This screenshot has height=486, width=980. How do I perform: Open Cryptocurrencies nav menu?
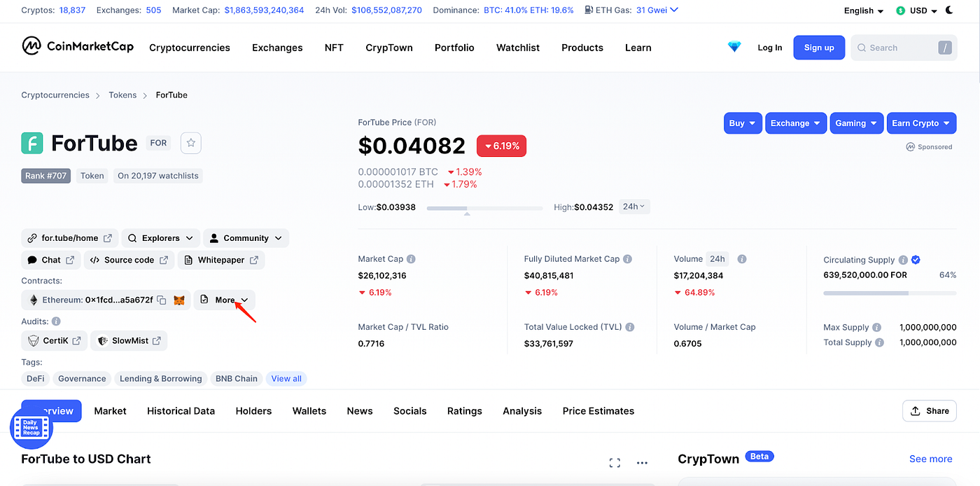click(x=190, y=48)
